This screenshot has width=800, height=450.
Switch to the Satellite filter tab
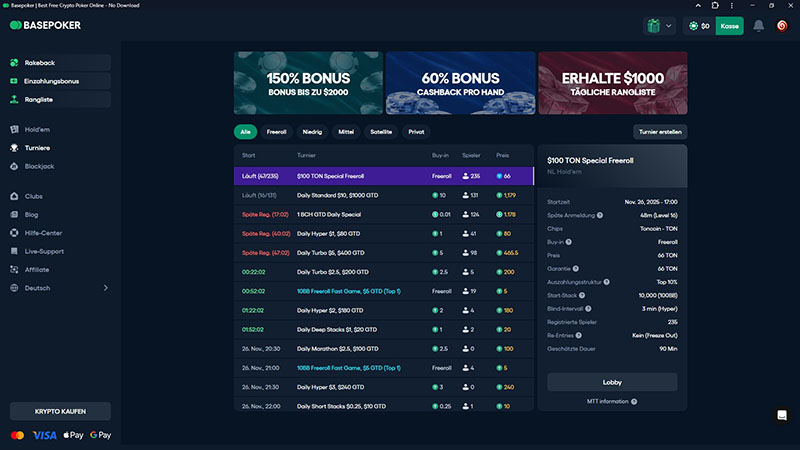pyautogui.click(x=381, y=131)
